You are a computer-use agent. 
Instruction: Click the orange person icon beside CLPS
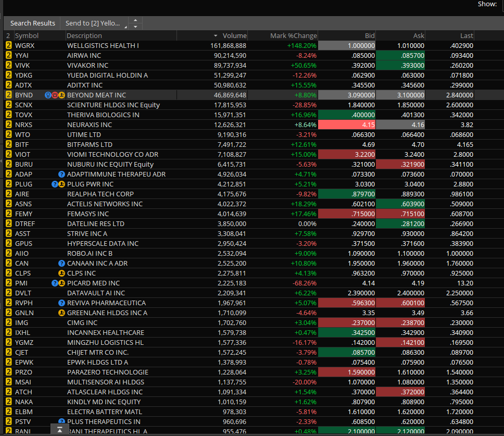click(62, 273)
